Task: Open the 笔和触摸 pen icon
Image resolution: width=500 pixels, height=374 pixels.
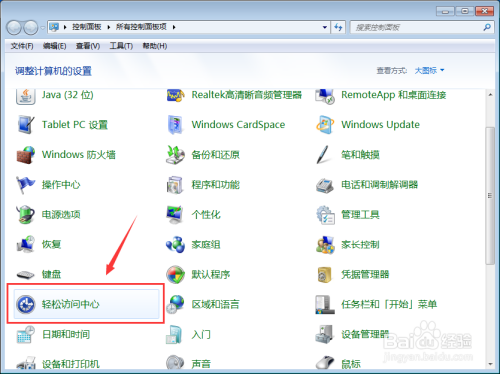Action: click(323, 155)
